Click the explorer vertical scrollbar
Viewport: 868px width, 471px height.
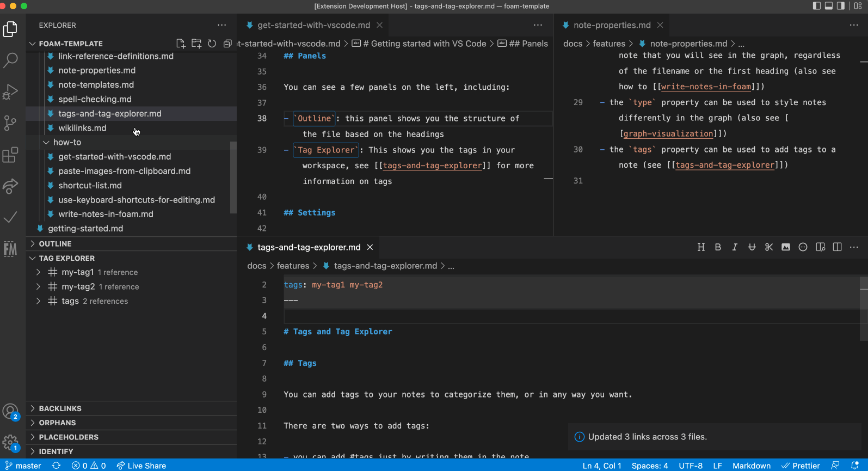tap(233, 177)
